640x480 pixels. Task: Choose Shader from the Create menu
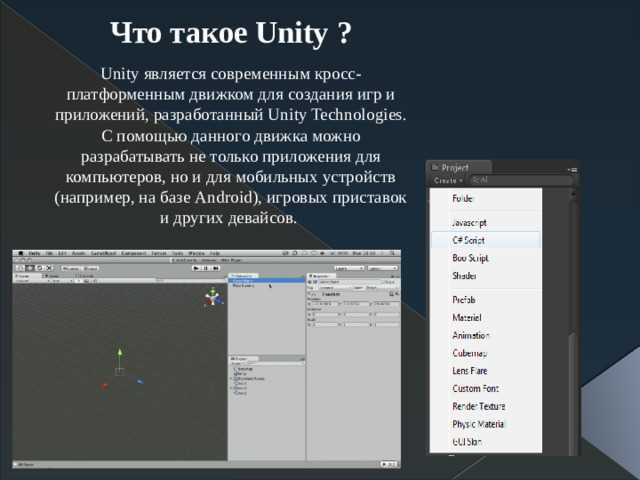click(486, 276)
